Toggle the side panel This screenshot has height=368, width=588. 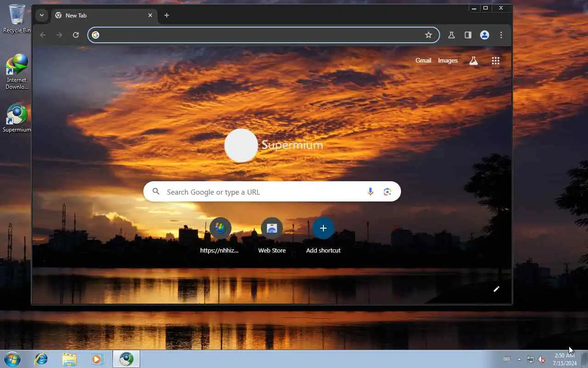coord(468,35)
